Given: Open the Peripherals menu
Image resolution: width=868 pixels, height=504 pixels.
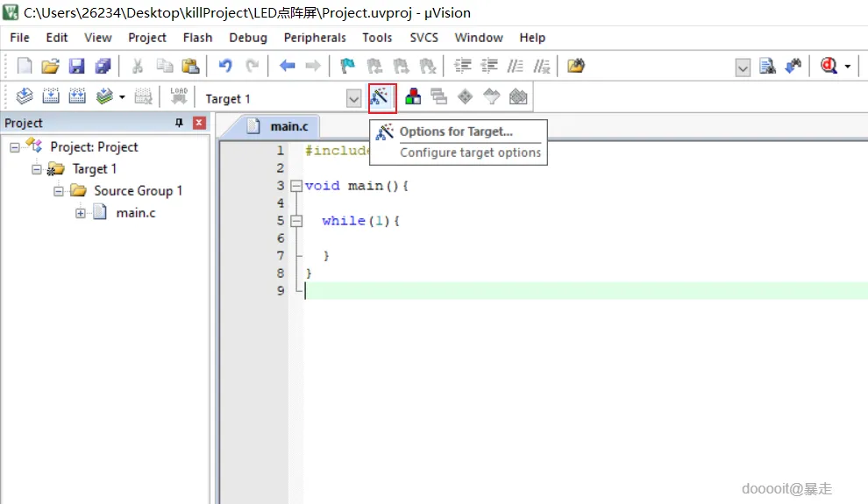Looking at the screenshot, I should pos(315,38).
